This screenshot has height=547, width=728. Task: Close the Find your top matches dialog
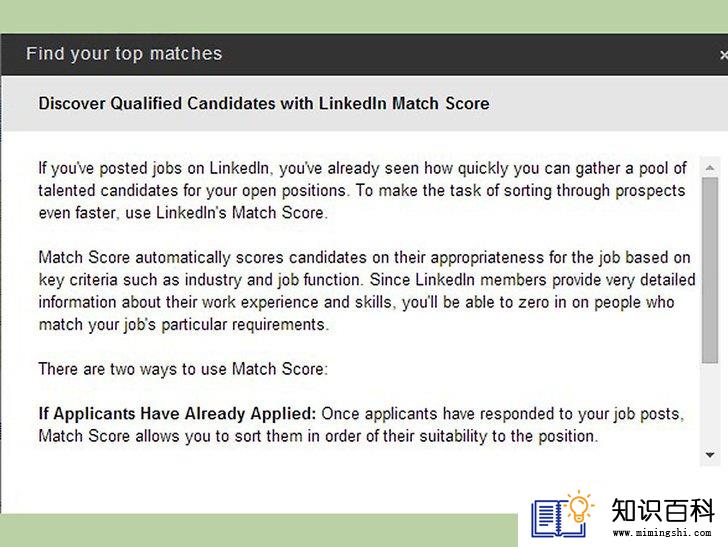coord(724,55)
